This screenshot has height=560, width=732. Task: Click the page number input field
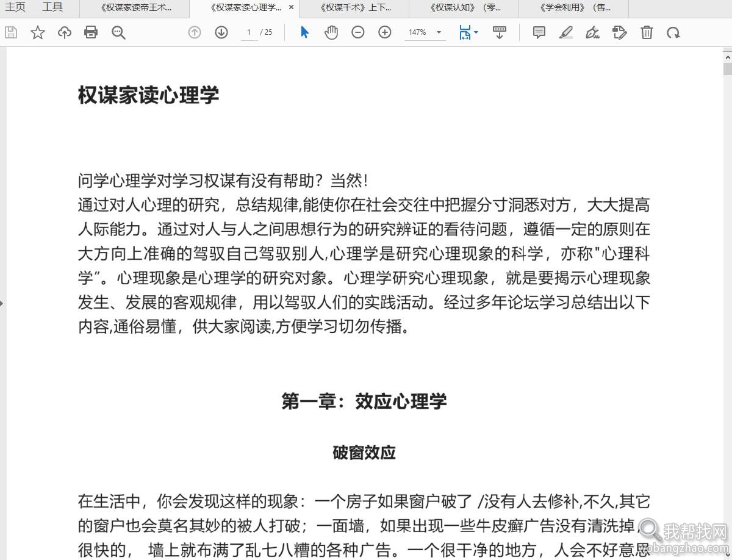point(249,32)
